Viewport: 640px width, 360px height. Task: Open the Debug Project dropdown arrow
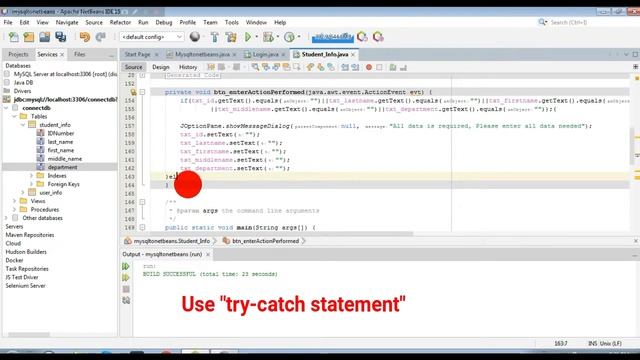coord(278,37)
